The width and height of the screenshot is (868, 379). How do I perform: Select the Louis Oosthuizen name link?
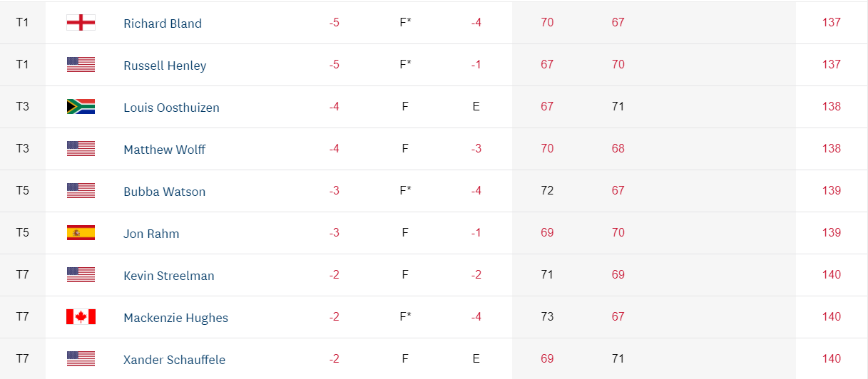coord(171,108)
